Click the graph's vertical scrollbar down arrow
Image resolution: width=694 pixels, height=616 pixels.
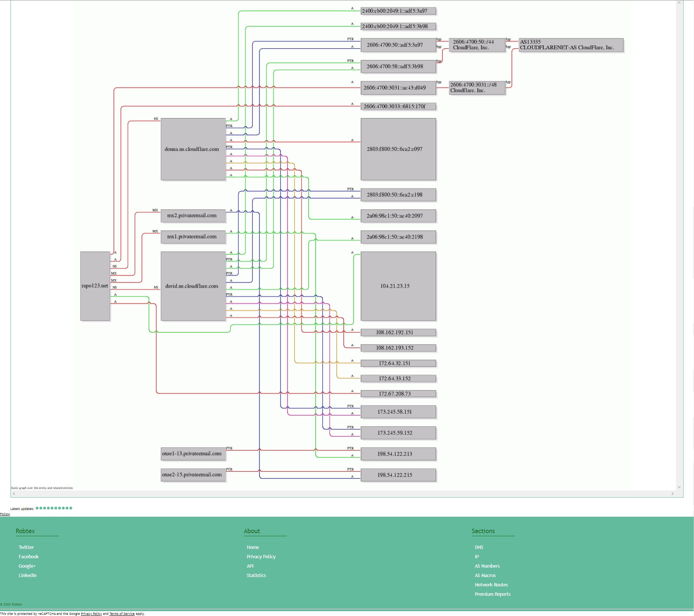[x=679, y=487]
